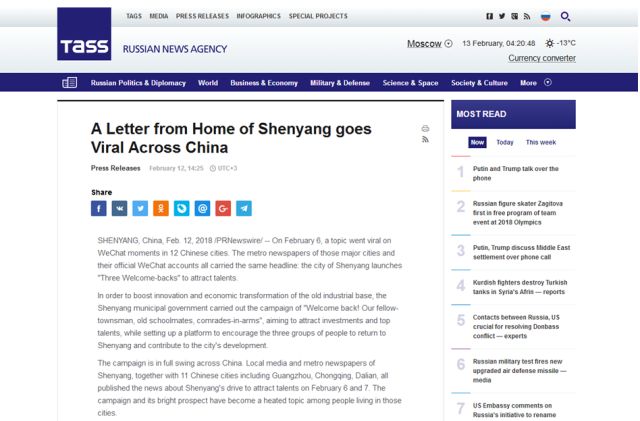
Task: Open the search magnifier icon
Action: (566, 16)
